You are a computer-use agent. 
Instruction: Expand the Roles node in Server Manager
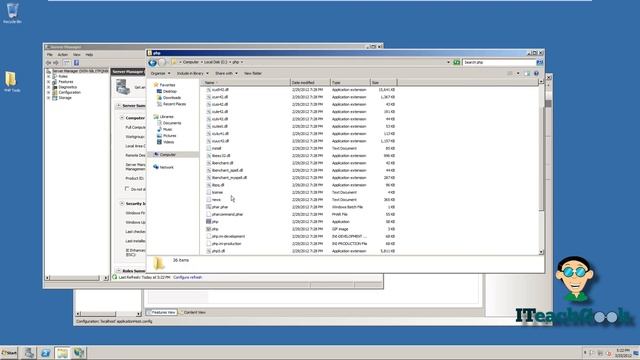[49, 76]
